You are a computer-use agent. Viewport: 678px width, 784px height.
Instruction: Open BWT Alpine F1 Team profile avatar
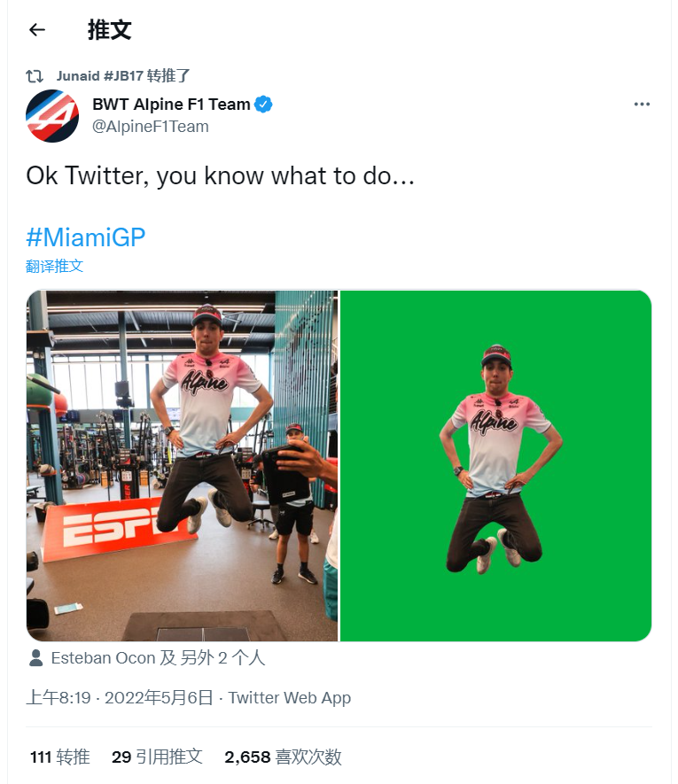[52, 115]
